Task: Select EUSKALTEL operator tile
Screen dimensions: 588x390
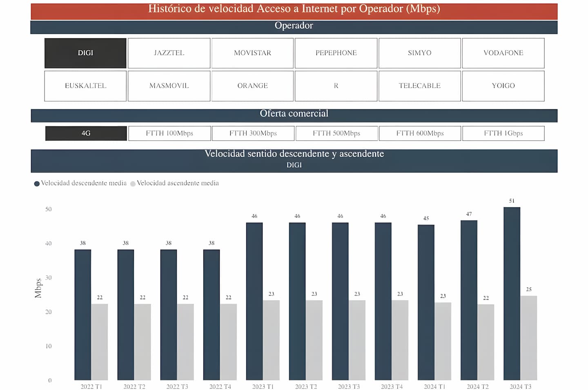Action: point(85,86)
